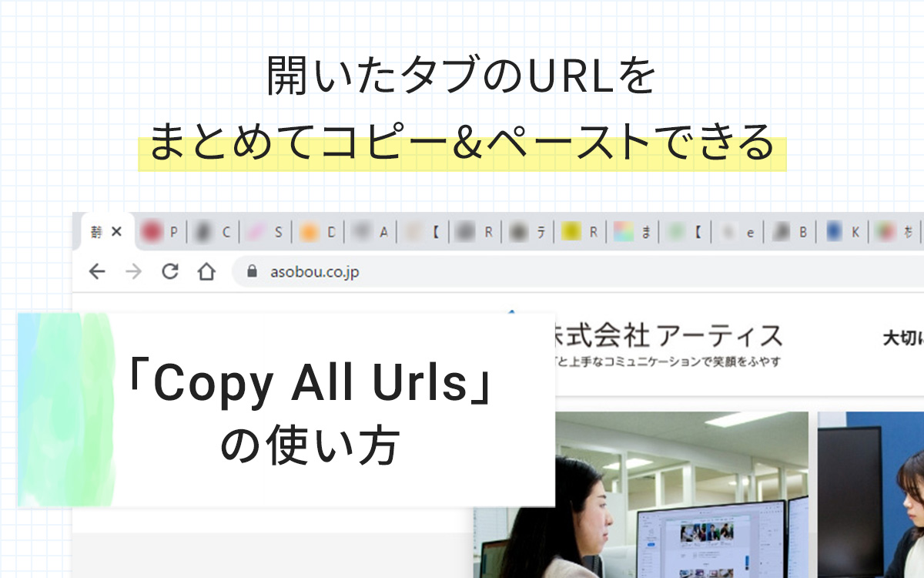Click the asobou.co.jp address bar
Viewport: 924px width, 578px height.
pos(577,271)
